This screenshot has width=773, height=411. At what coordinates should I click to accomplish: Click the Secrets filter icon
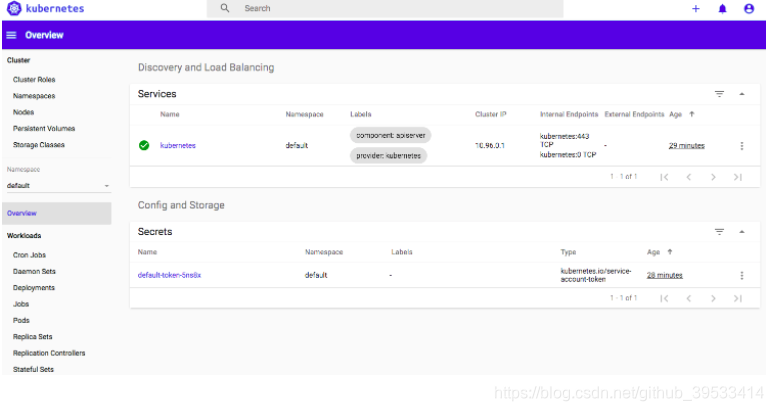pyautogui.click(x=719, y=232)
